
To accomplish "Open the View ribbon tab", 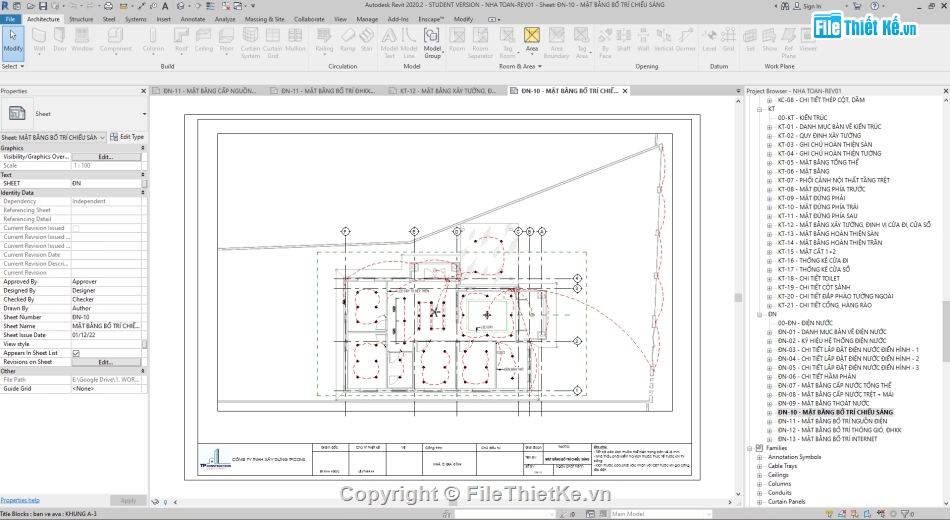I will (340, 19).
